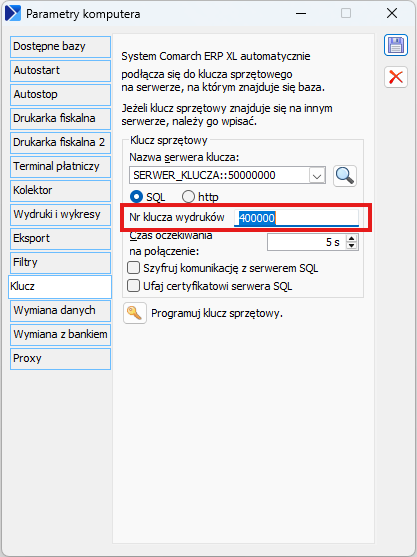Go to the Autostop tab
Viewport: 417px width, 557px height.
[60, 94]
